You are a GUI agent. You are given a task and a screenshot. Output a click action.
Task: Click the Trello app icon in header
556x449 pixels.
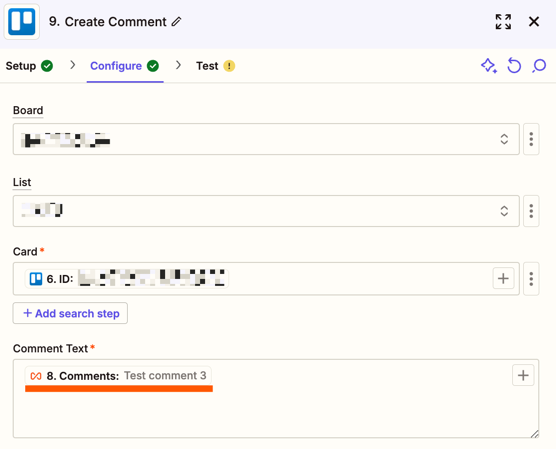click(x=22, y=22)
